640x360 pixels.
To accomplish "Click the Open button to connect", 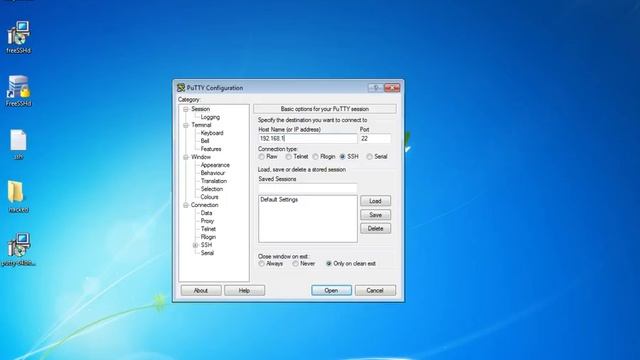I will (x=331, y=290).
